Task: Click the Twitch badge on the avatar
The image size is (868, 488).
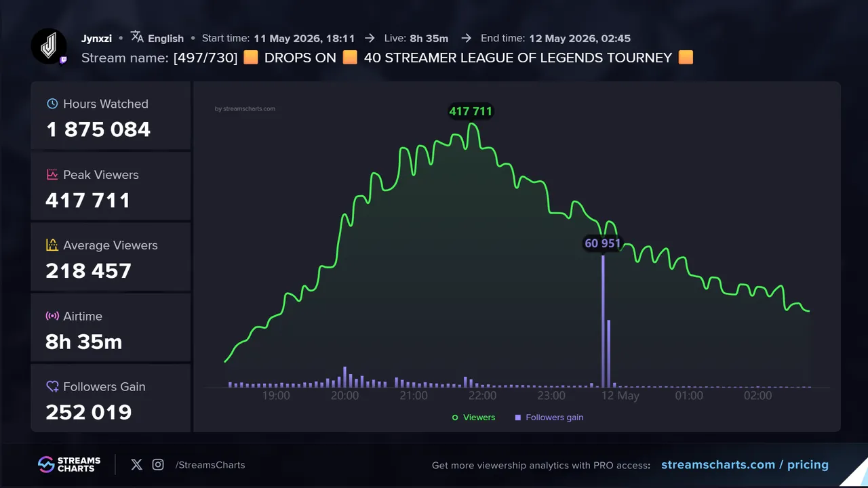Action: click(x=63, y=60)
